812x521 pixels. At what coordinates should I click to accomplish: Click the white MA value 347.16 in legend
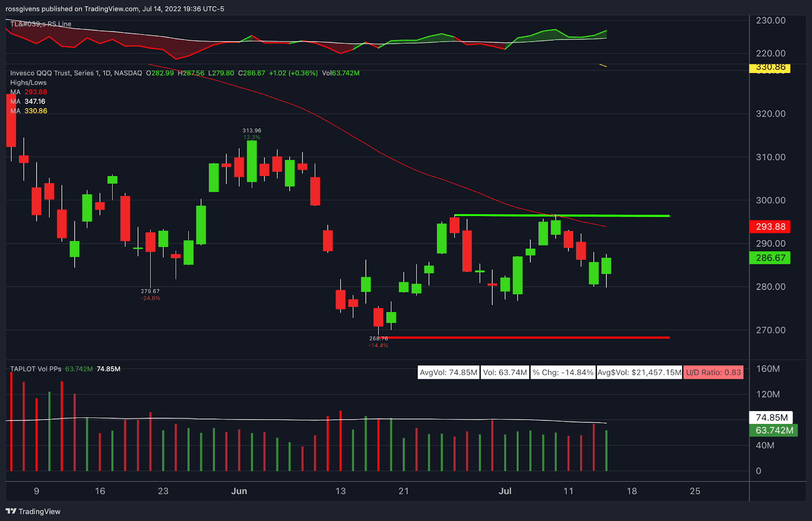click(35, 101)
